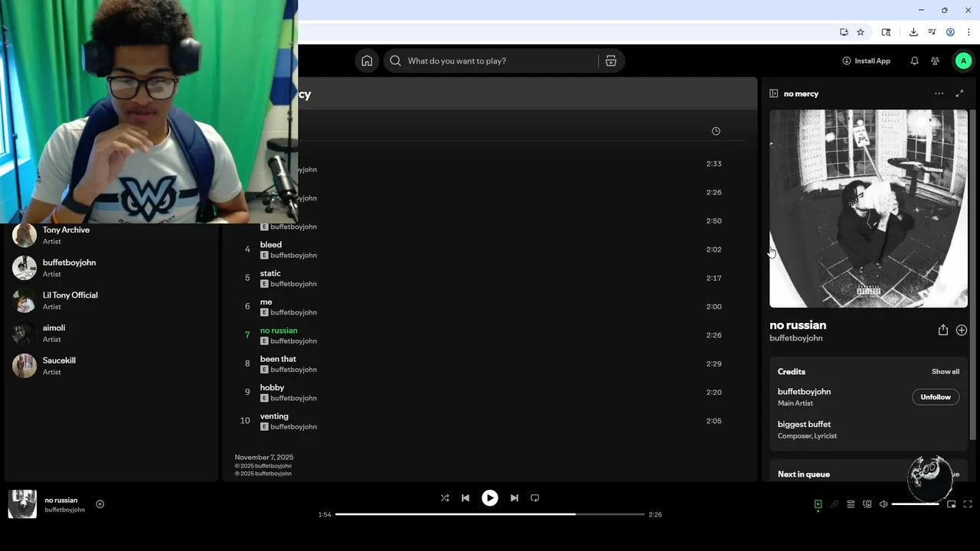Image resolution: width=980 pixels, height=551 pixels.
Task: Open Lil Tony Official artist in library
Action: 111,301
